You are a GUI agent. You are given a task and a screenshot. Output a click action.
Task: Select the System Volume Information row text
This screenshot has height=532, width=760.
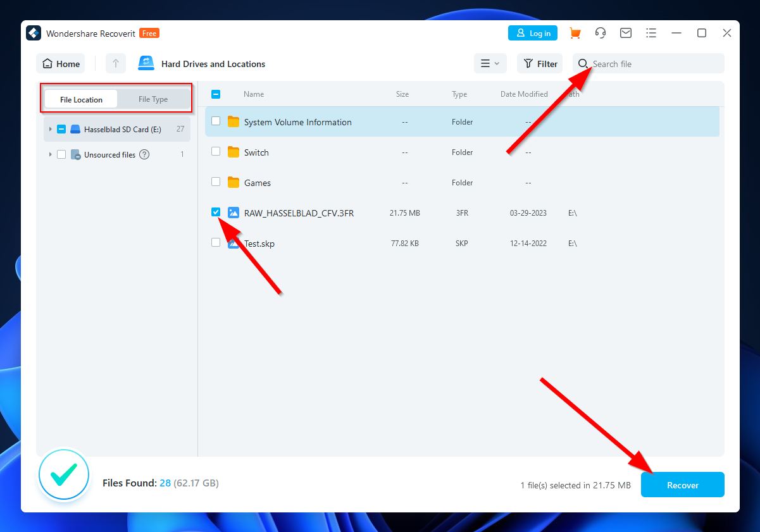tap(298, 122)
